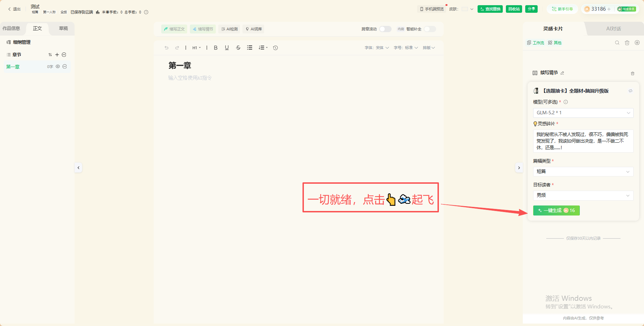Toggle strikethrough text formatting
The width and height of the screenshot is (644, 326).
click(x=238, y=48)
